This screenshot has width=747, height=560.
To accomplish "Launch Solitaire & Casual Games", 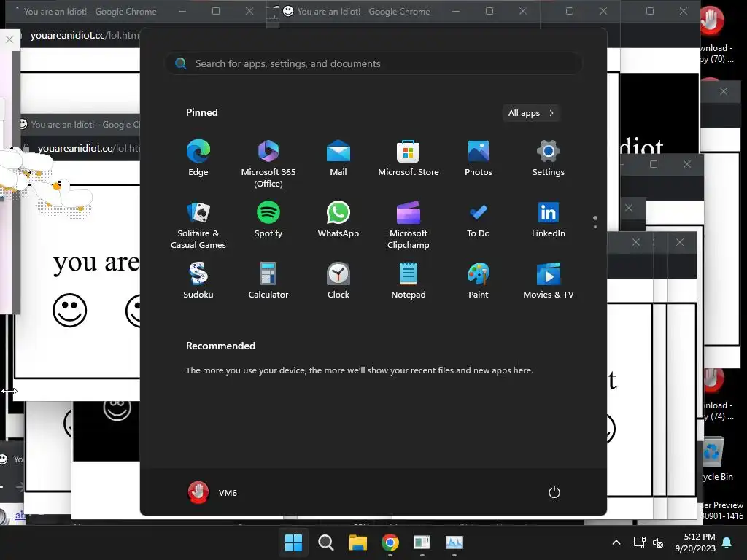I will click(x=198, y=225).
